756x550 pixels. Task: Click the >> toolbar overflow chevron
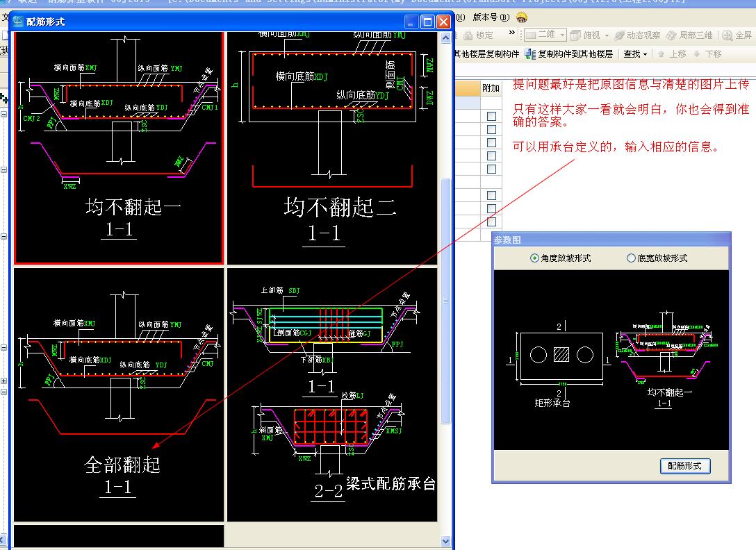click(511, 33)
